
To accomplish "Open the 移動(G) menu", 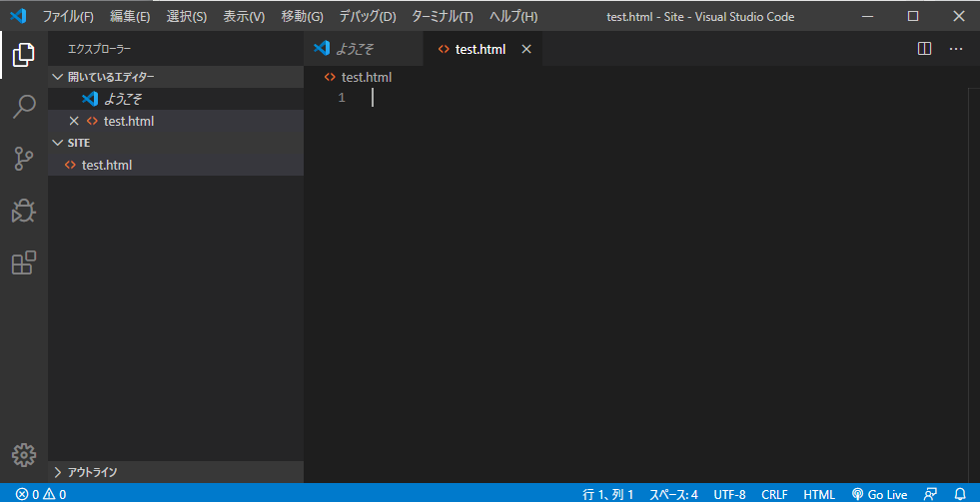I will pyautogui.click(x=302, y=16).
